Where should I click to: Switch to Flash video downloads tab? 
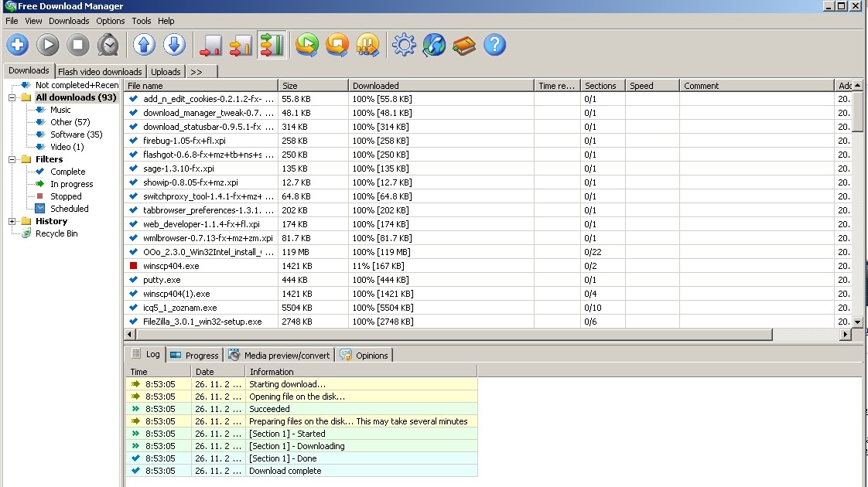tap(100, 72)
